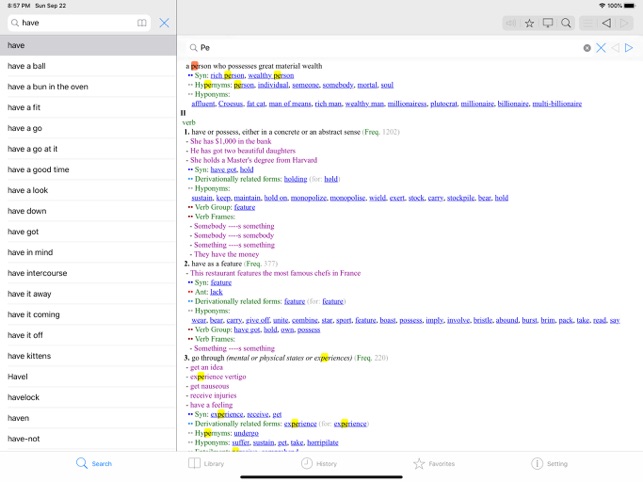Jump to next search match arrow
The width and height of the screenshot is (643, 482).
tap(629, 48)
